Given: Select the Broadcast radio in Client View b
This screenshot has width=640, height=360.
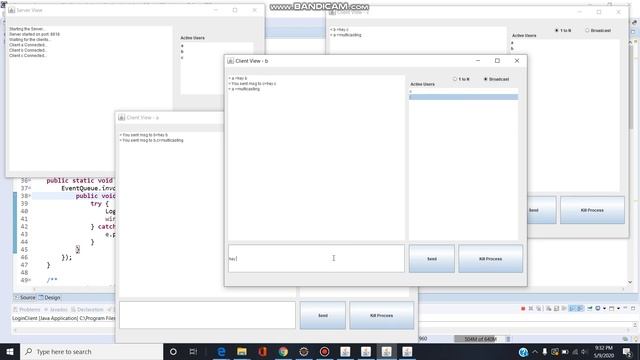Looking at the screenshot, I should 496,79.
